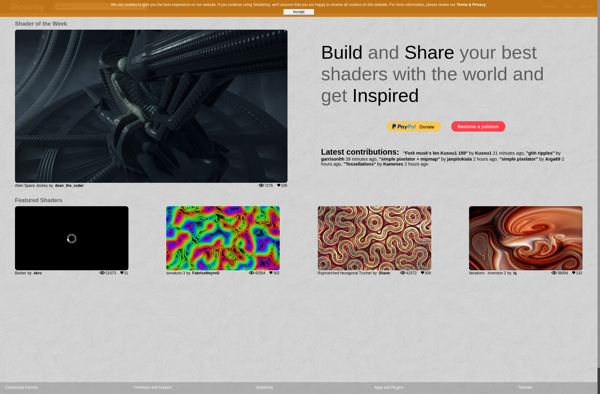600x394 pixels.
Task: Open the colorful Isovalues 3 shader thumbnail
Action: tap(223, 238)
